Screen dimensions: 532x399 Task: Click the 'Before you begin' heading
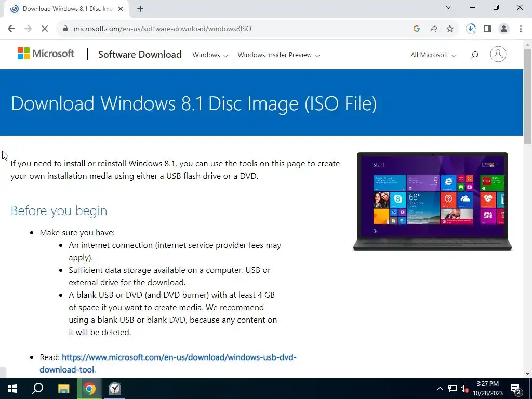(x=59, y=211)
